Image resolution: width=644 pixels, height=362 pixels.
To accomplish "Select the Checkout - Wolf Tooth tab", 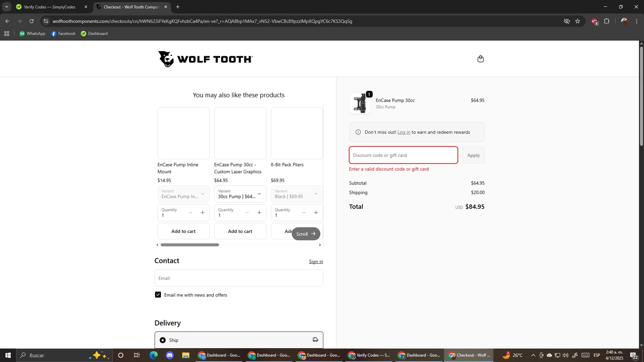I will tap(131, 7).
